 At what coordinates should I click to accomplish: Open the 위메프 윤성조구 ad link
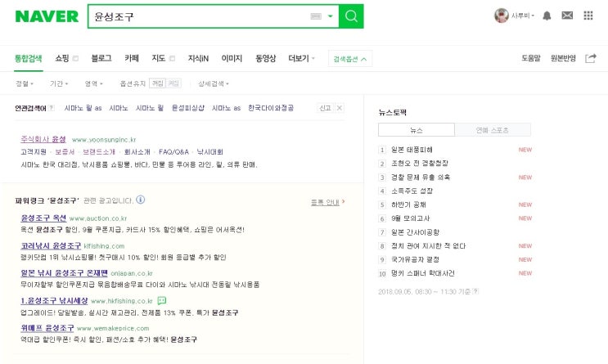pyautogui.click(x=47, y=328)
